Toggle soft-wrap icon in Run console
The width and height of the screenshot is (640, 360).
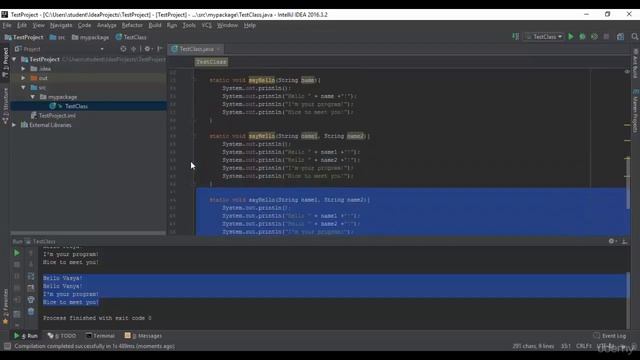point(31,276)
